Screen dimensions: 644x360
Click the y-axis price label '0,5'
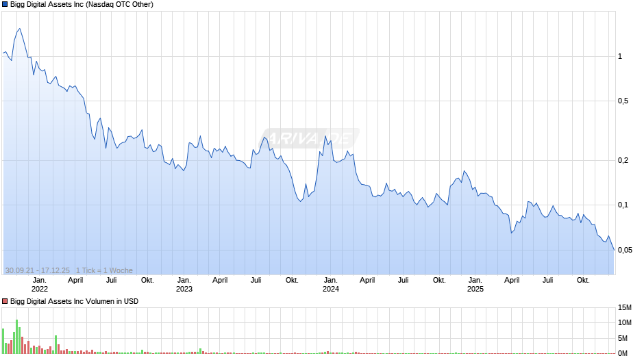coord(623,101)
